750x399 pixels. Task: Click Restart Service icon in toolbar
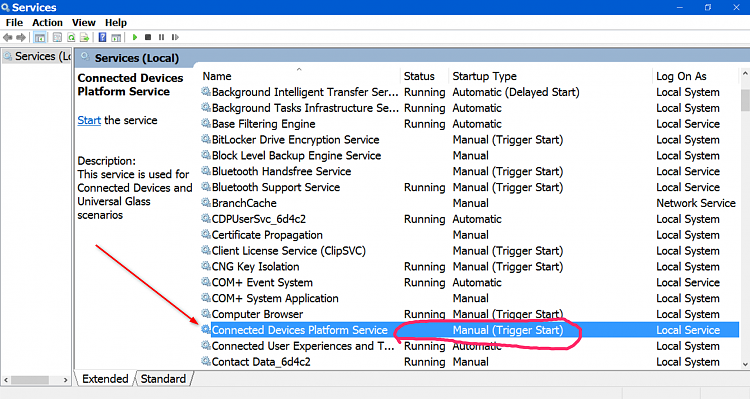coord(175,37)
